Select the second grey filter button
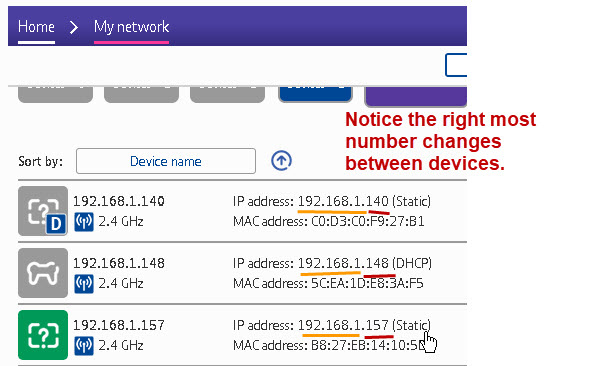 (142, 94)
